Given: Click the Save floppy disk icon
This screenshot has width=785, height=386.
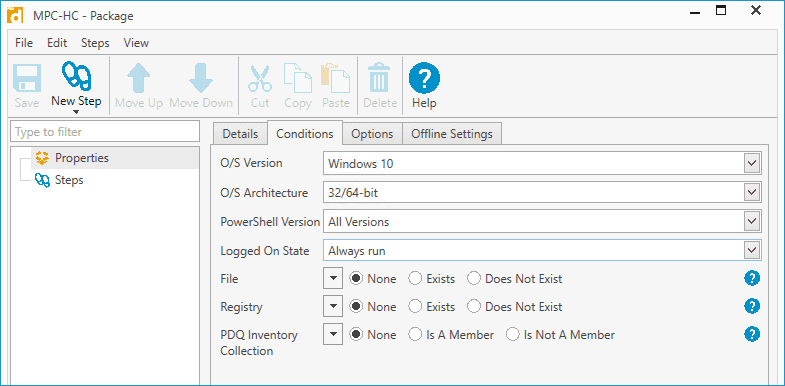Looking at the screenshot, I should 27,78.
